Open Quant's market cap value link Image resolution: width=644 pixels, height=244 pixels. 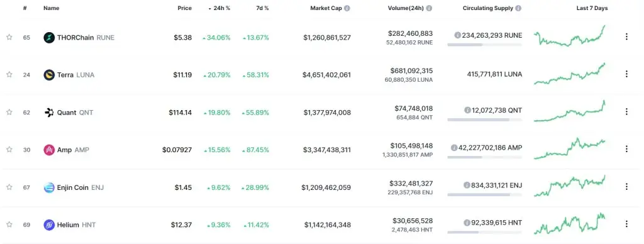(x=327, y=113)
